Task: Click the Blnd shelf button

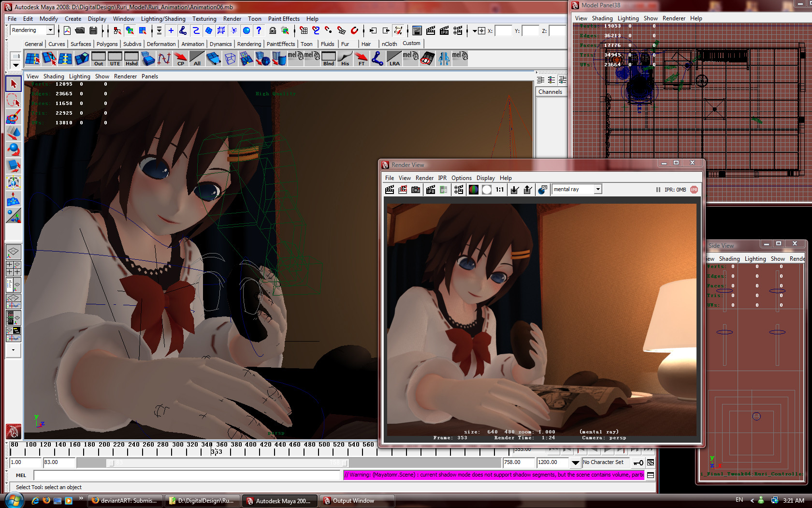Action: click(x=329, y=59)
